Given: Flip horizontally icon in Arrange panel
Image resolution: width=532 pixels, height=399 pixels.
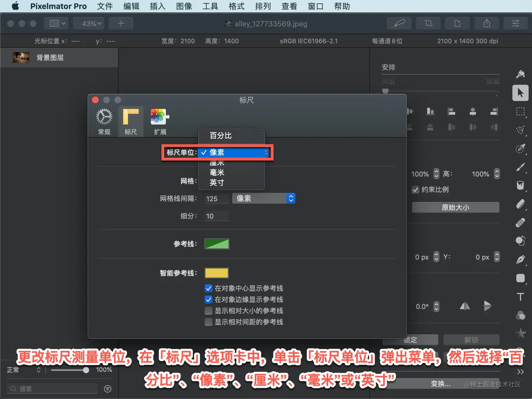Looking at the screenshot, I should [x=465, y=306].
